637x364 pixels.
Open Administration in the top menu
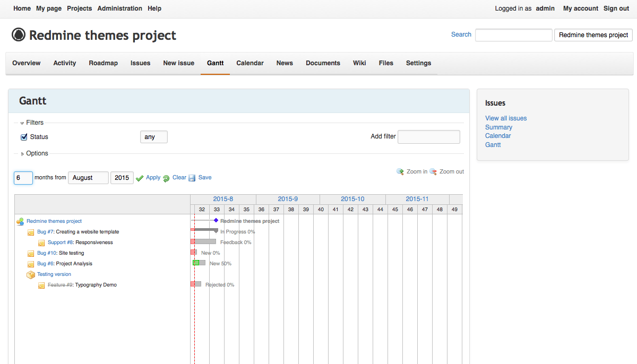pos(120,8)
